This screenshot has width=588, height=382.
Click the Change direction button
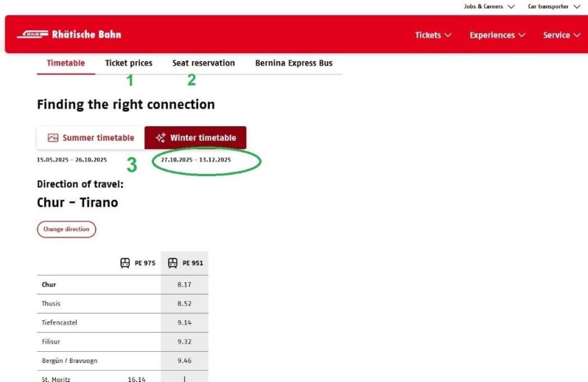(66, 229)
